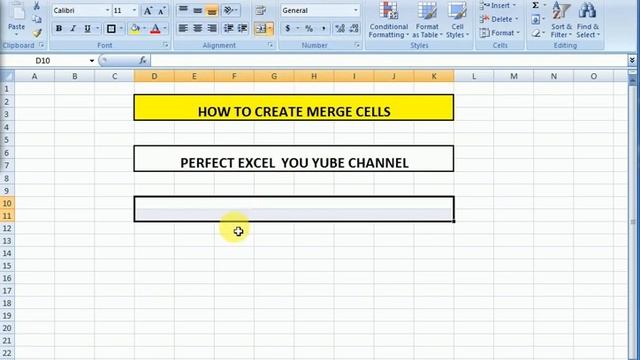Open Alignment dialog launcher
640x360 pixels.
[x=270, y=45]
